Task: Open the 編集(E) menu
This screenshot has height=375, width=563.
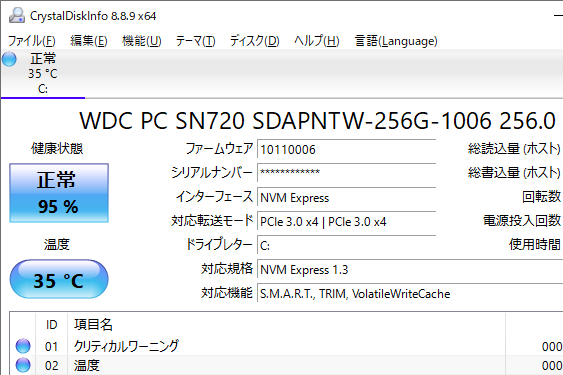Action: (x=88, y=41)
